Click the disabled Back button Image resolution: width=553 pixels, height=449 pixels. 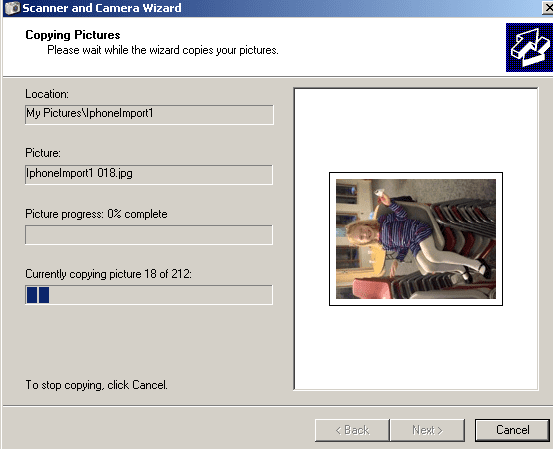click(x=352, y=430)
